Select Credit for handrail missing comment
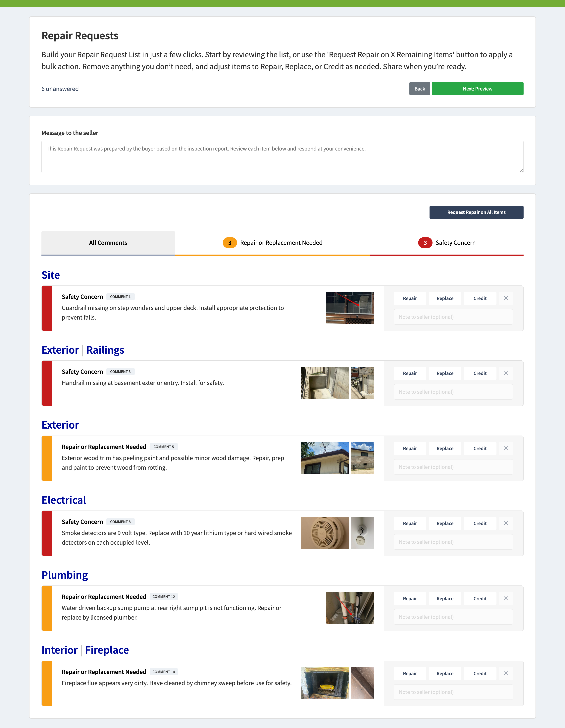 (480, 373)
